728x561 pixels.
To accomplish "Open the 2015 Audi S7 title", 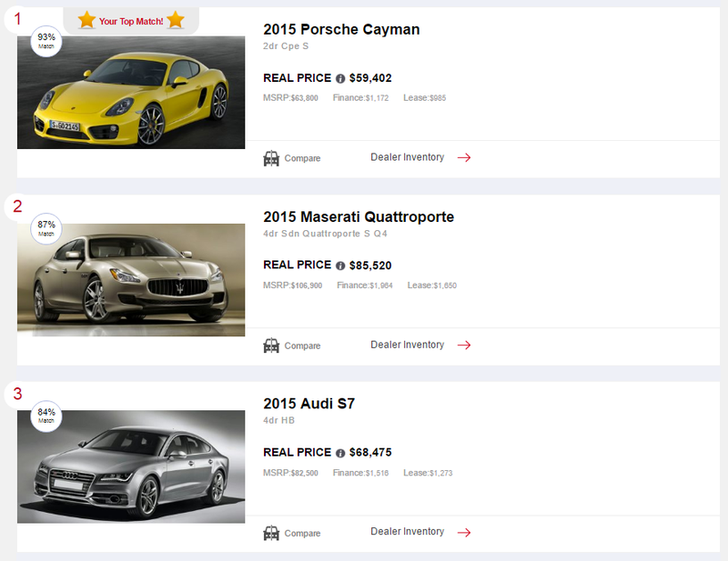I will [308, 404].
